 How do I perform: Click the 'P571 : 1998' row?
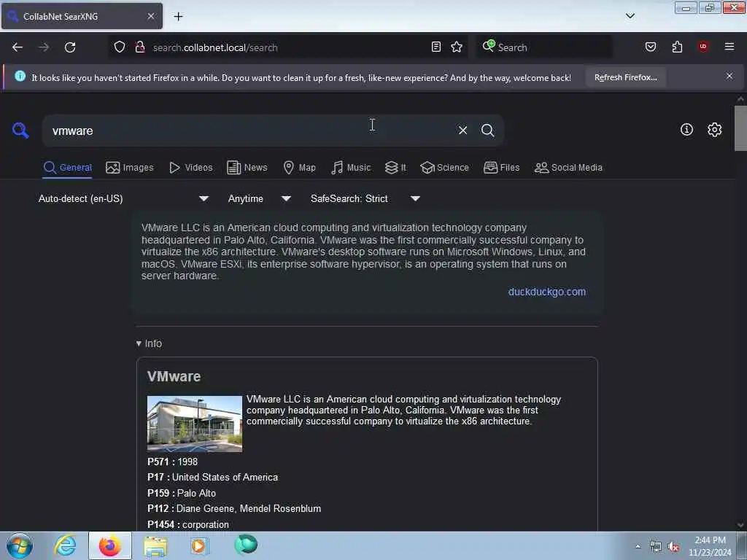click(172, 462)
